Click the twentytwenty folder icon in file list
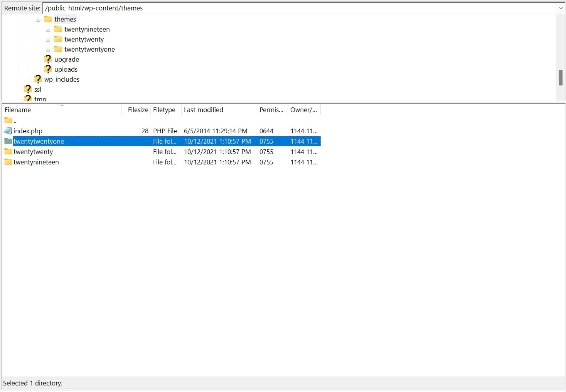 click(8, 152)
